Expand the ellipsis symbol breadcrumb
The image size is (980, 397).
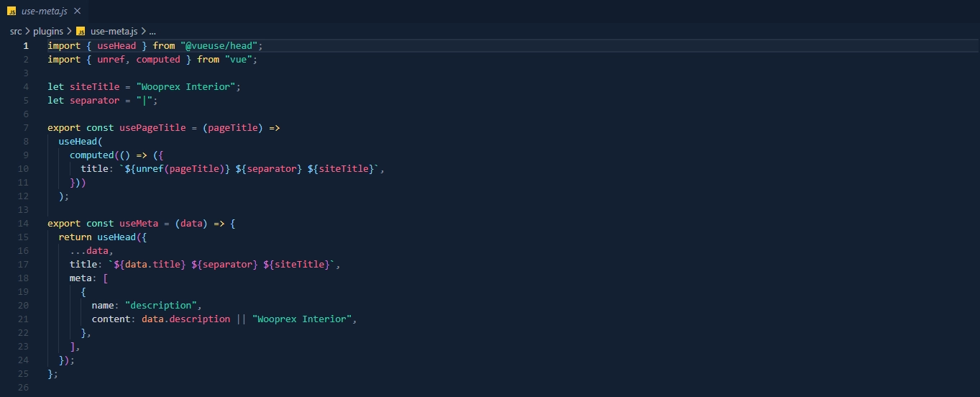point(152,32)
